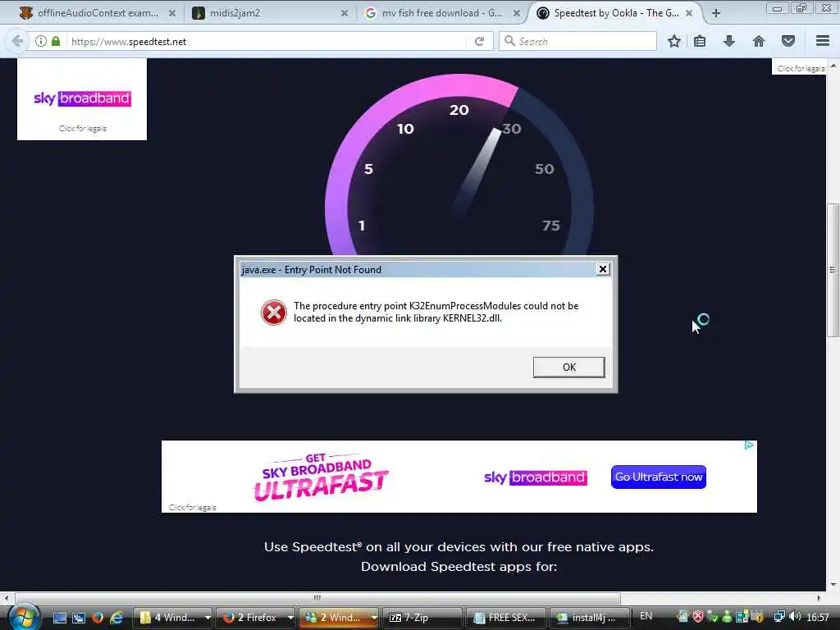Click the 20 label on the speed gauge
The image size is (840, 630).
pyautogui.click(x=459, y=110)
